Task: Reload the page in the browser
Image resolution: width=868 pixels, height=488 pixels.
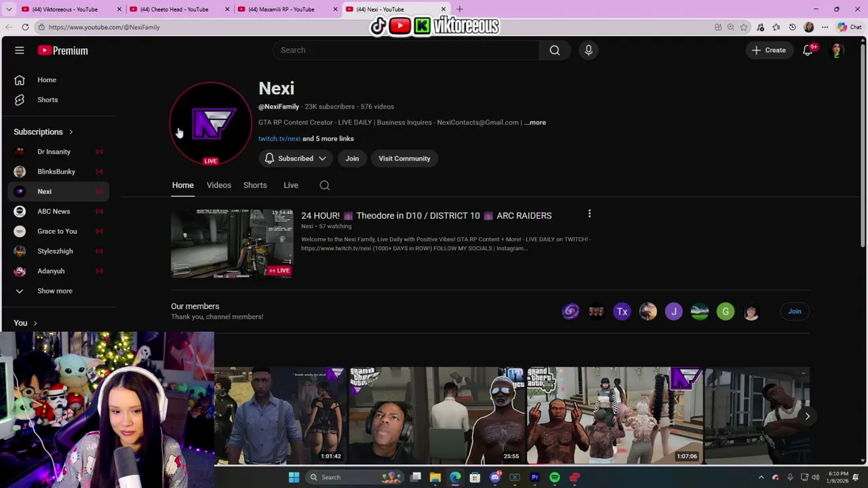Action: click(25, 27)
